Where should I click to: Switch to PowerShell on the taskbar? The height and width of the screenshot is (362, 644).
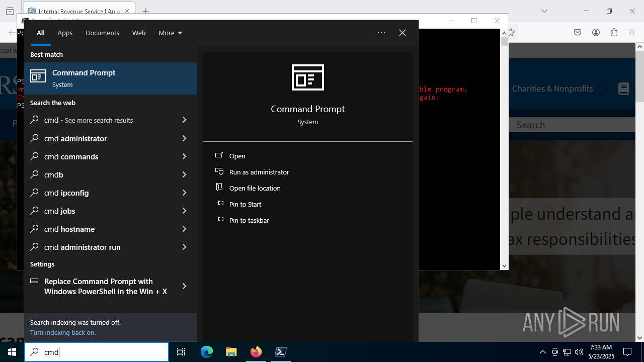(281, 352)
